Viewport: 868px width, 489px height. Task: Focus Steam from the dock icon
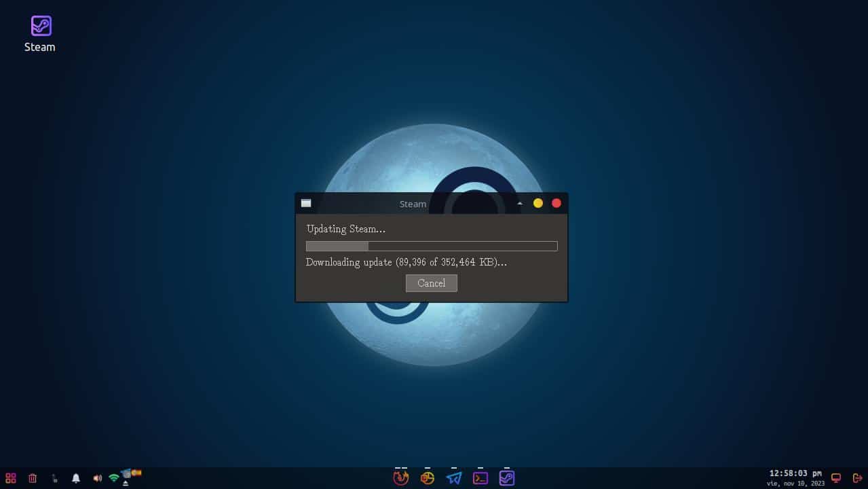[507, 478]
